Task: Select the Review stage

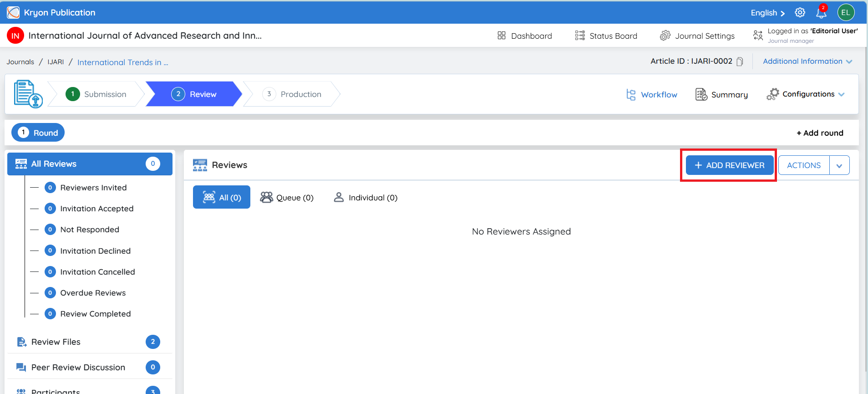Action: 194,94
